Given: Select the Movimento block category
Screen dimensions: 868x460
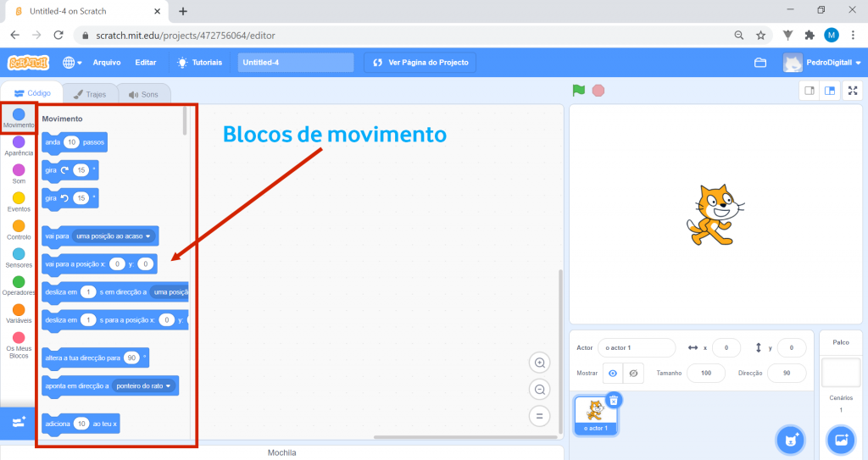Looking at the screenshot, I should pyautogui.click(x=19, y=119).
